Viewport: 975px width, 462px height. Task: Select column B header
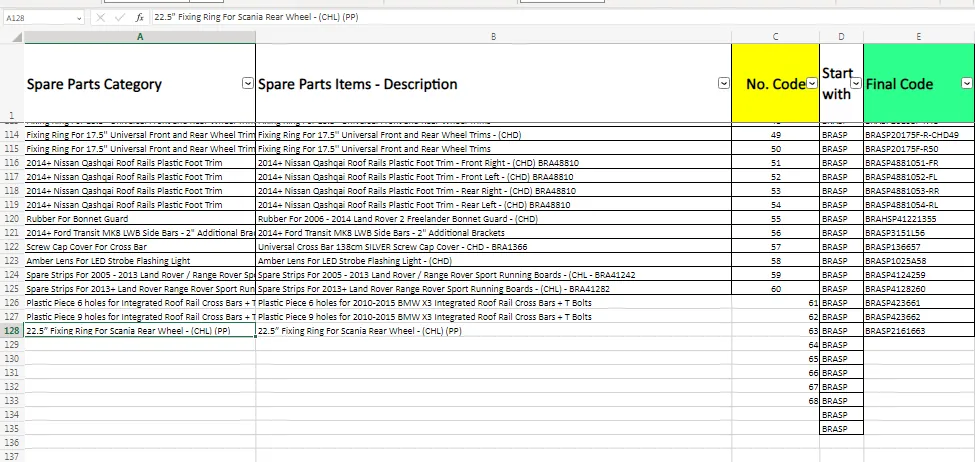[x=493, y=37]
